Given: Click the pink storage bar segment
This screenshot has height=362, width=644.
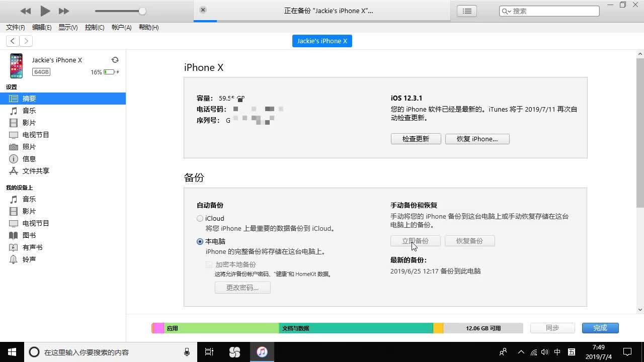Looking at the screenshot, I should click(x=158, y=328).
